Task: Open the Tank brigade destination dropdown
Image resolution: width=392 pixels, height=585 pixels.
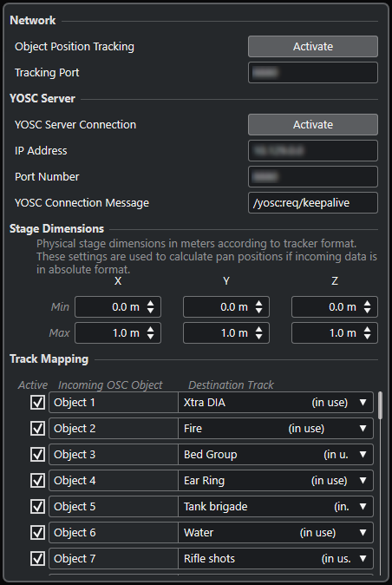Action: coord(276,507)
